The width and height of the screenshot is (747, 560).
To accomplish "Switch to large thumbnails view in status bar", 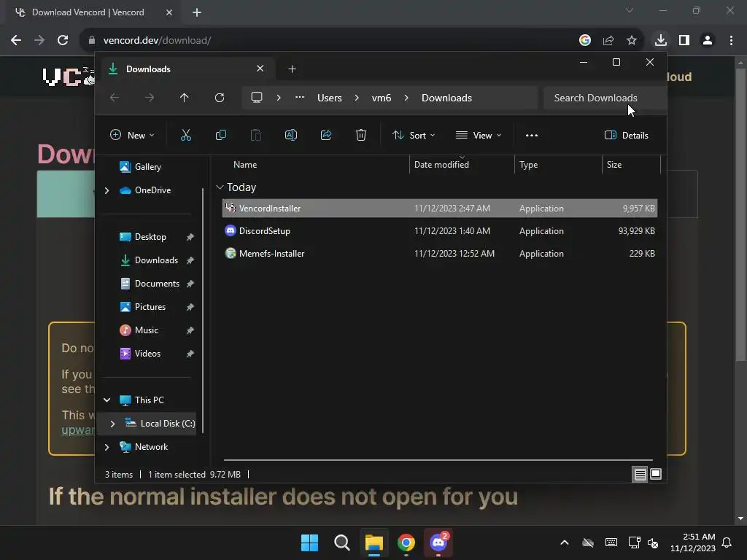I will tap(656, 474).
